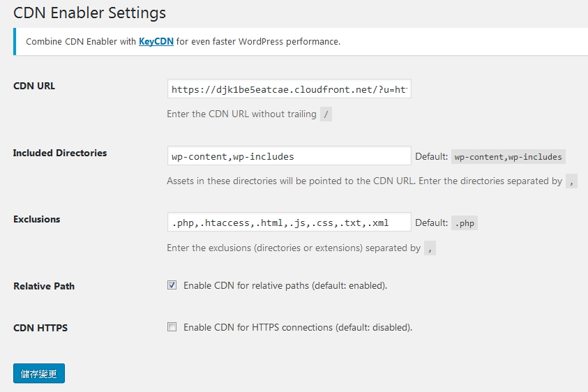
Task: Click the default .php code snippet
Action: click(465, 223)
